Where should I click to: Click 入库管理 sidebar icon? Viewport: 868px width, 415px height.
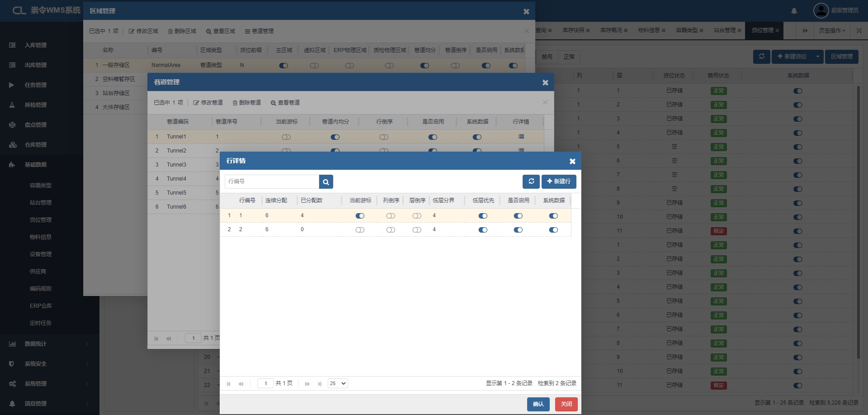[12, 45]
